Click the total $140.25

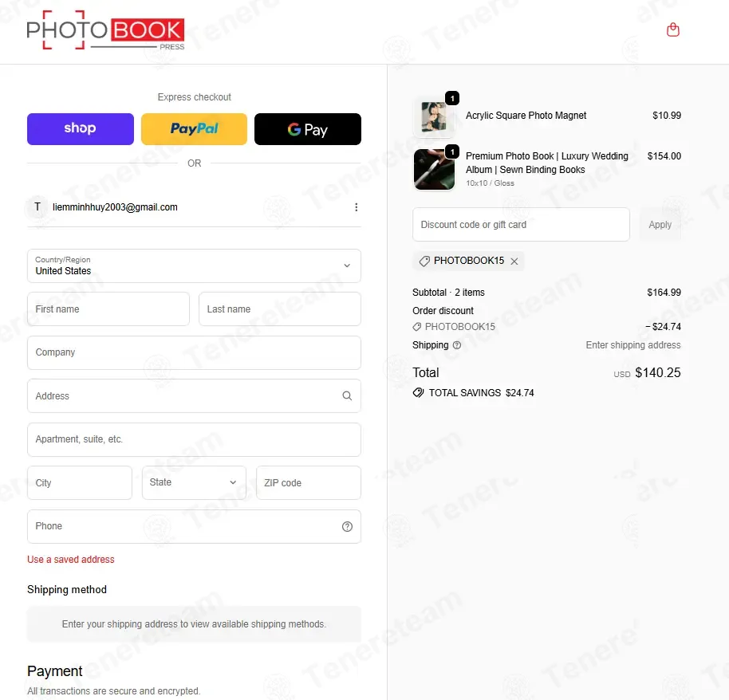[x=658, y=373]
